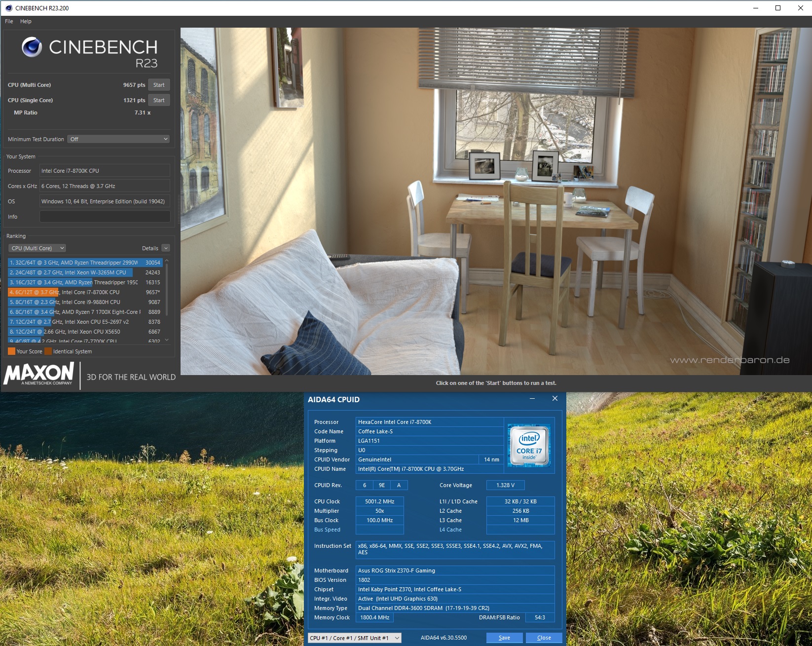Click the Memory Clock value 1800.4 MHz

coord(374,617)
